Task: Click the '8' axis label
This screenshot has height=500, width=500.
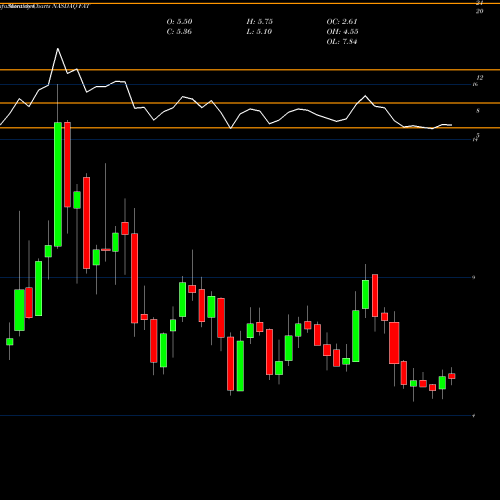Action: point(478,111)
